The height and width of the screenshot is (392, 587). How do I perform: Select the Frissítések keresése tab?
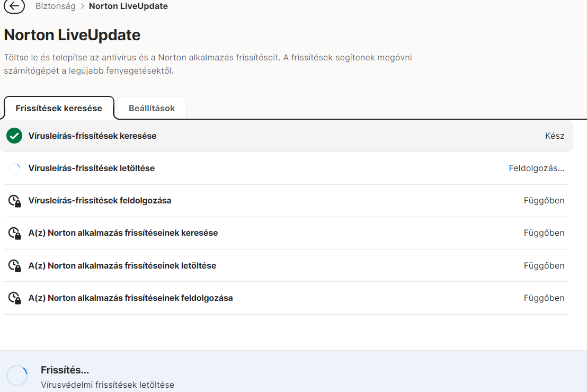click(59, 108)
